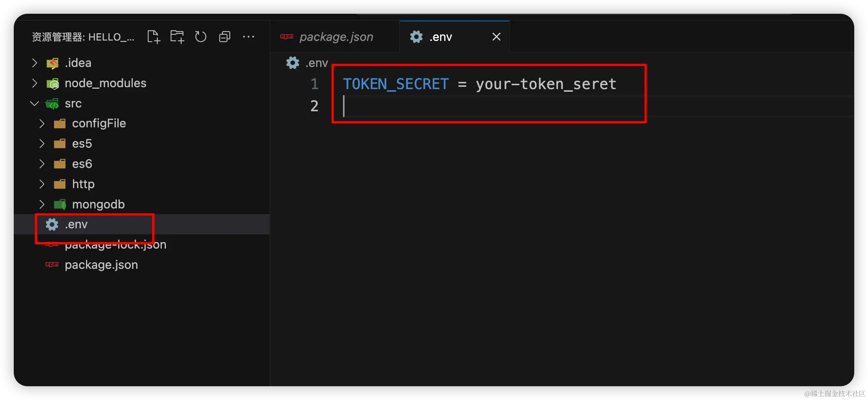Click the .env breadcrumb label
The width and height of the screenshot is (868, 400).
(317, 63)
